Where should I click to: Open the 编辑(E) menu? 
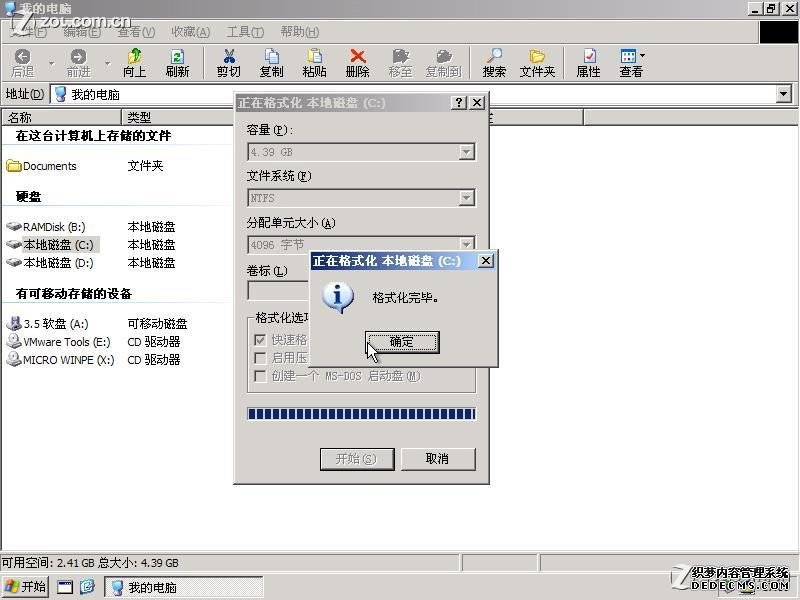click(82, 32)
